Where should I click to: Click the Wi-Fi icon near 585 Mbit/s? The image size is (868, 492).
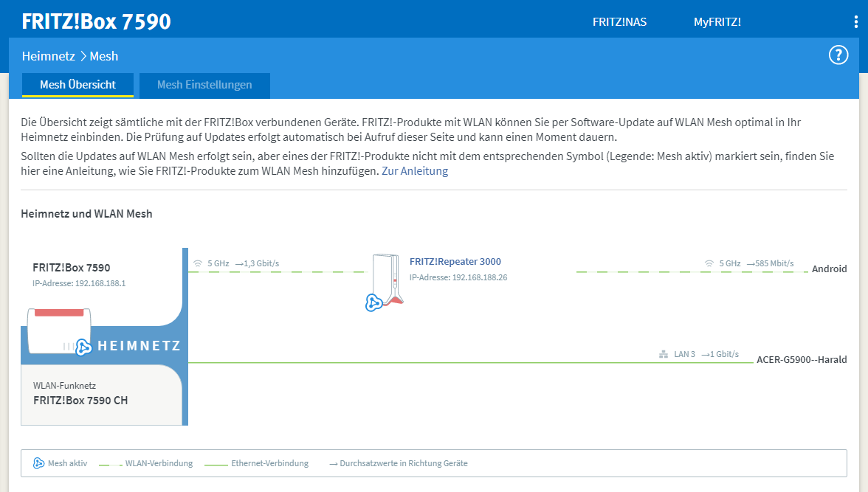709,263
